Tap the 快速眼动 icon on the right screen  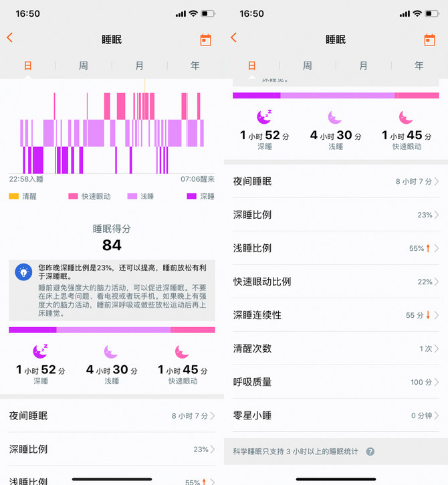click(x=406, y=118)
